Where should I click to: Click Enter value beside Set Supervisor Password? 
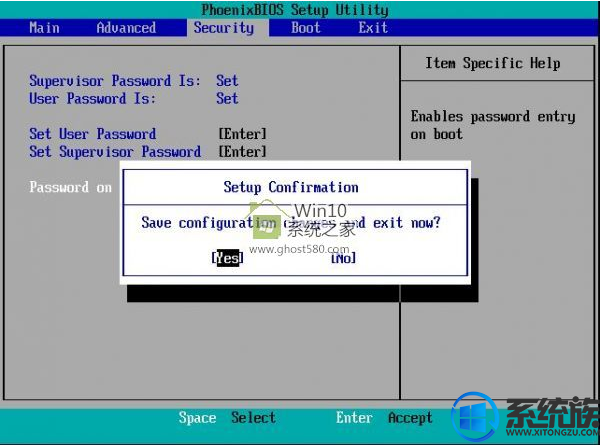[242, 152]
